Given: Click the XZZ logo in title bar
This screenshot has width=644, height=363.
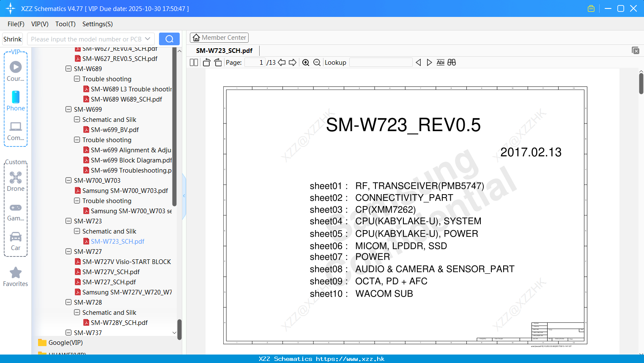Looking at the screenshot, I should 11,8.
